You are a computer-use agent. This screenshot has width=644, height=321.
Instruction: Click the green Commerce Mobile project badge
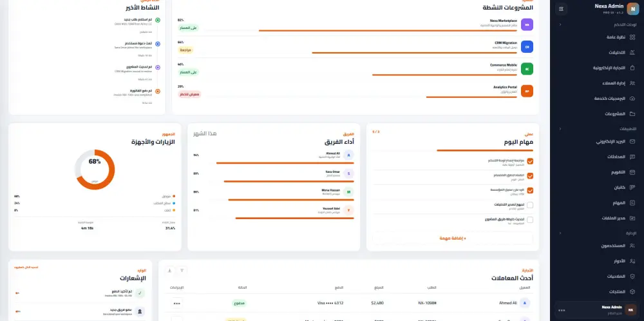(x=527, y=68)
